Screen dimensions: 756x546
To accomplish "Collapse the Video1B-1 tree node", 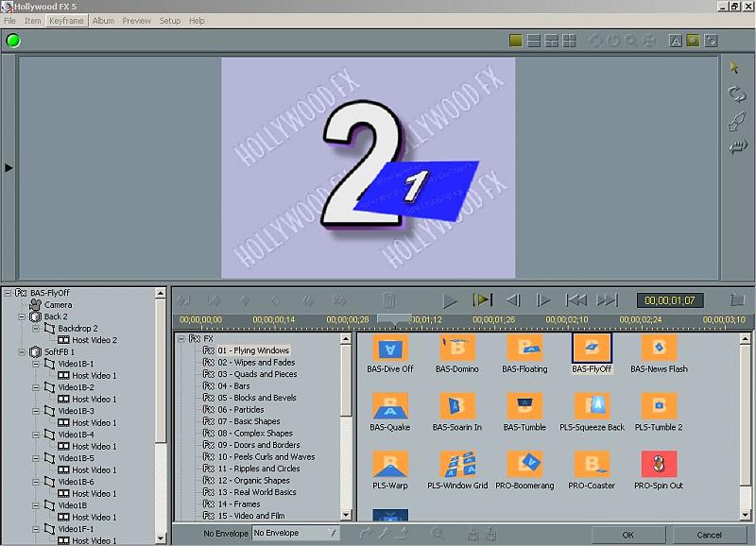I will click(36, 364).
